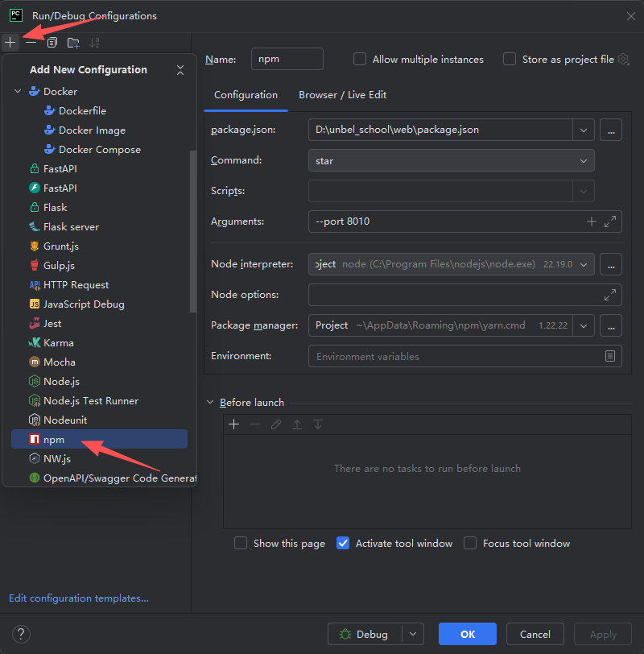Click the Cancel button
644x654 pixels.
point(535,635)
